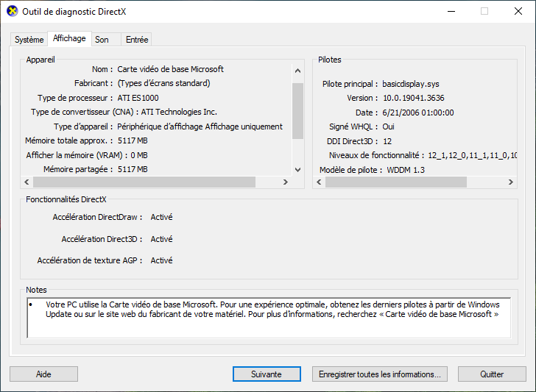Image resolution: width=536 pixels, height=392 pixels.
Task: Click the 'Fonctionnalités DirectX' group title
Action: tap(66, 199)
